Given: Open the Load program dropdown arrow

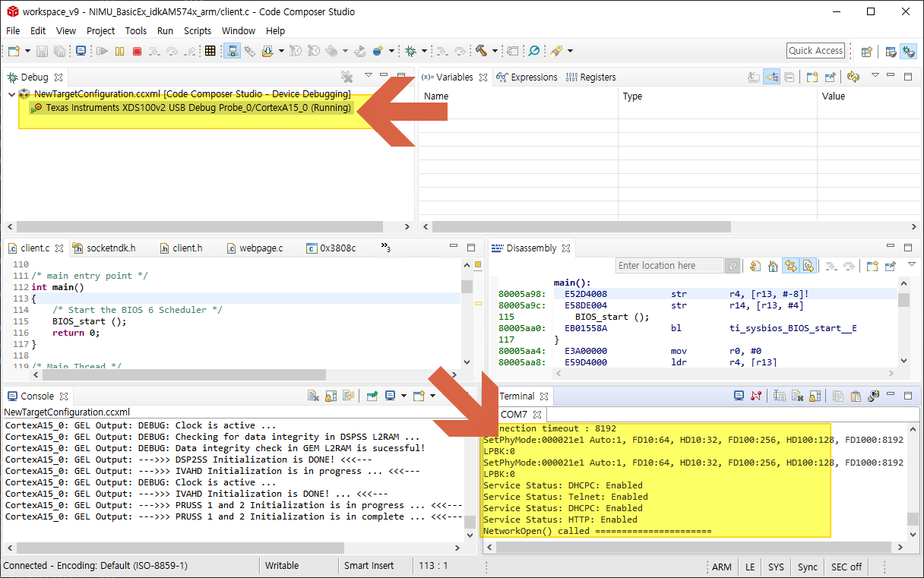Looking at the screenshot, I should click(281, 51).
